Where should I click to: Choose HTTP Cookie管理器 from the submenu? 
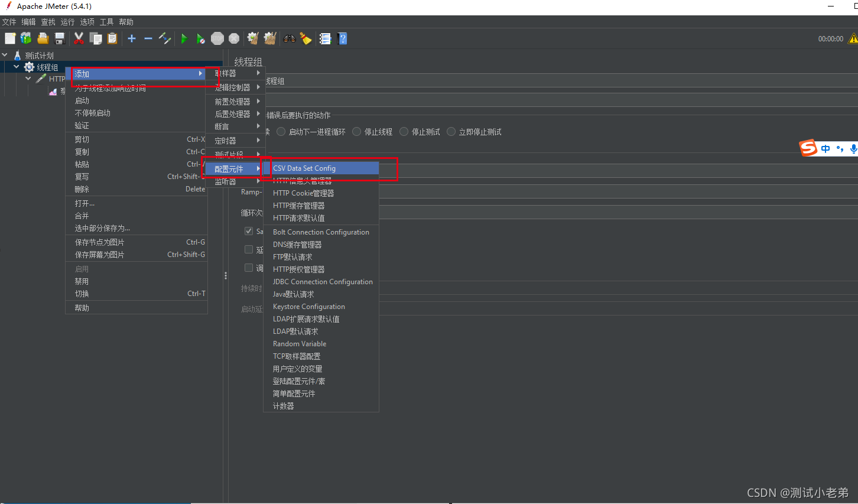(x=321, y=193)
